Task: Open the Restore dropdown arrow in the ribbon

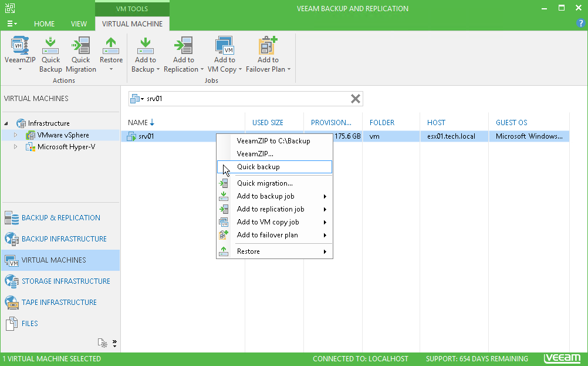Action: tap(111, 69)
